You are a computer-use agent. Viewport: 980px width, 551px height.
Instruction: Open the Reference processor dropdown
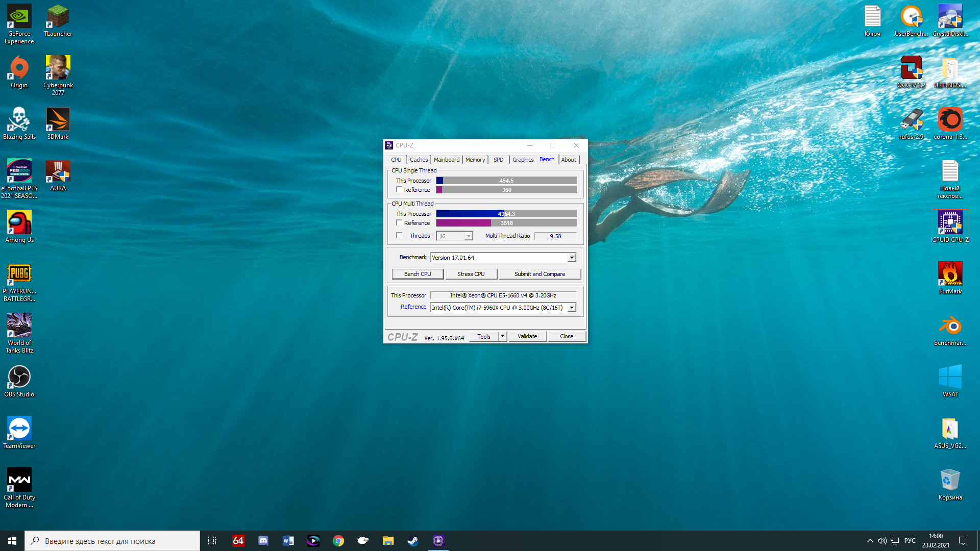572,308
